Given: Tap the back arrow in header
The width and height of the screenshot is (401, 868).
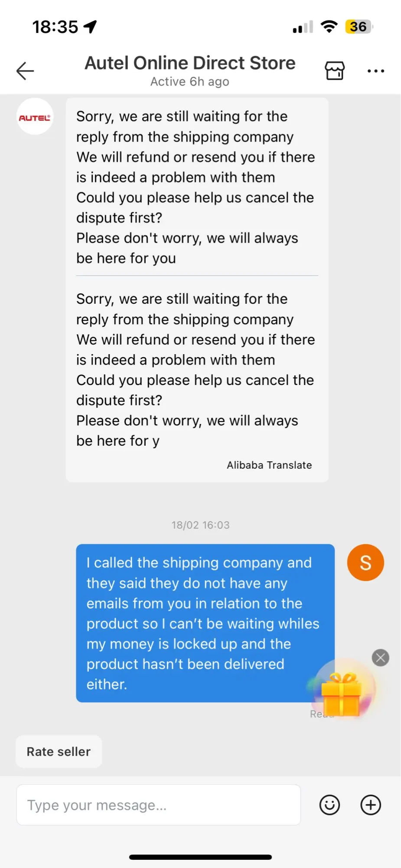Looking at the screenshot, I should tap(25, 71).
